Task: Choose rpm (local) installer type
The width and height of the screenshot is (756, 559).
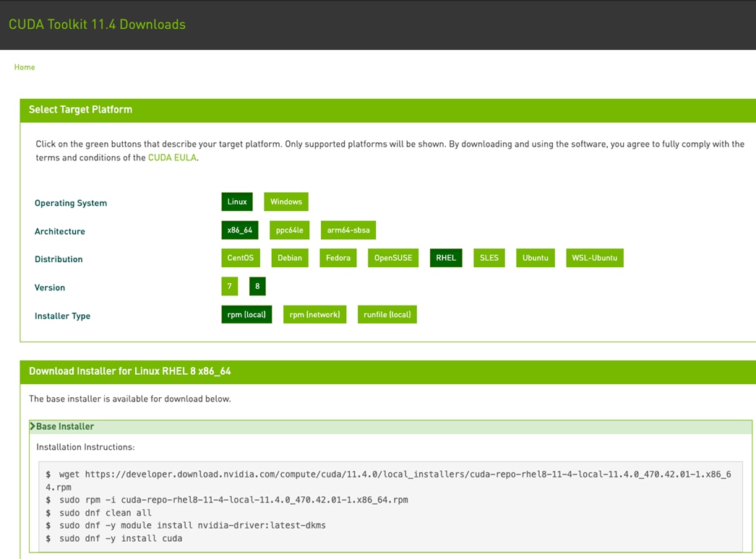Action: [246, 314]
